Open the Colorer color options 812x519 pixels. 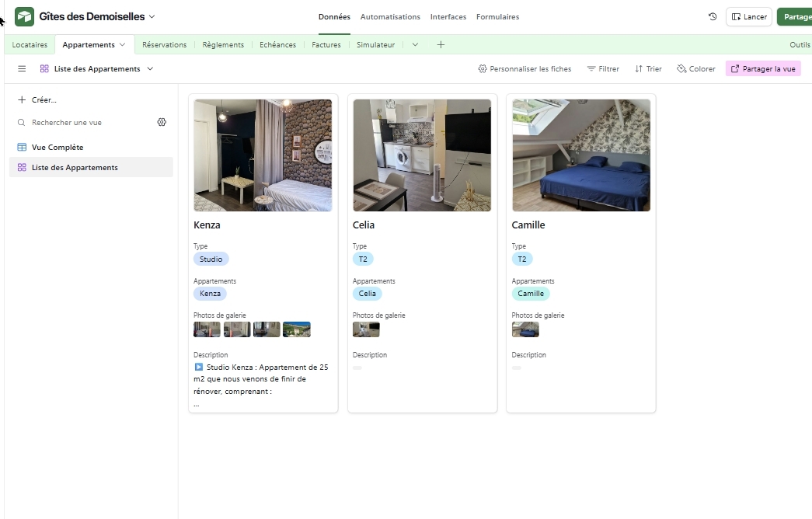[x=696, y=69]
